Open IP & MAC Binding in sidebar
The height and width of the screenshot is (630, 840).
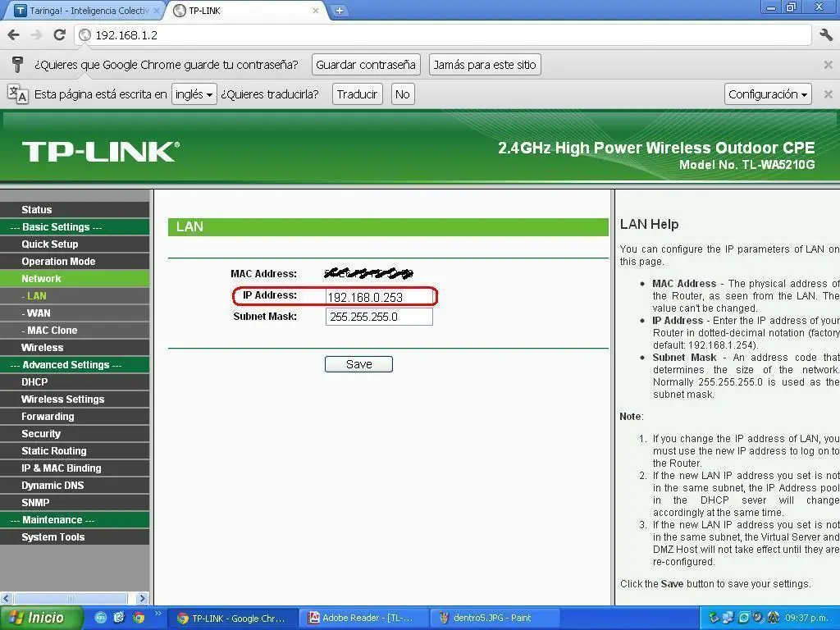point(75,468)
